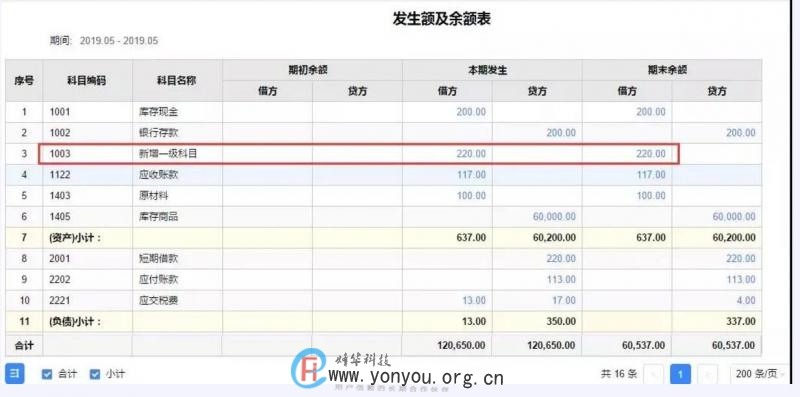Image resolution: width=800 pixels, height=397 pixels.
Task: Open the 113.00 amount for 应付账款
Action: point(561,280)
